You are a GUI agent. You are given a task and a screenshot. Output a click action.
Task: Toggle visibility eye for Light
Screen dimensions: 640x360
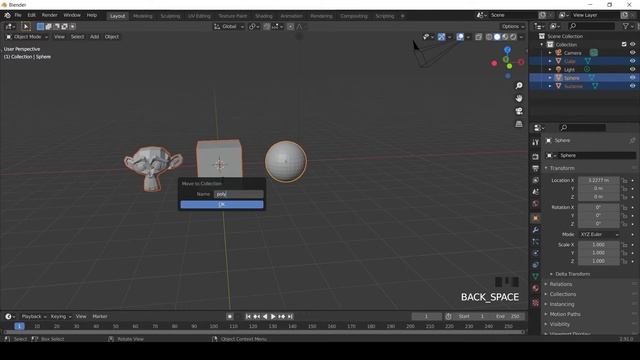pos(632,69)
